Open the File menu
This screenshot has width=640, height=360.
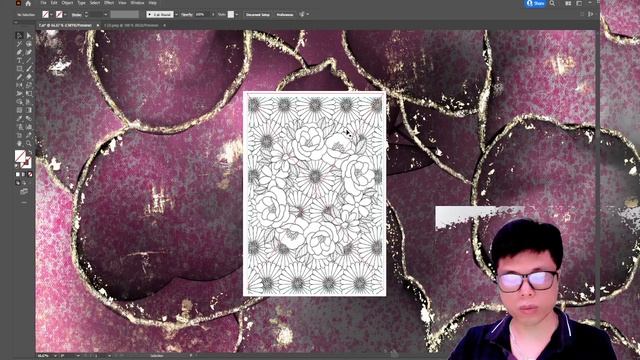click(x=43, y=3)
